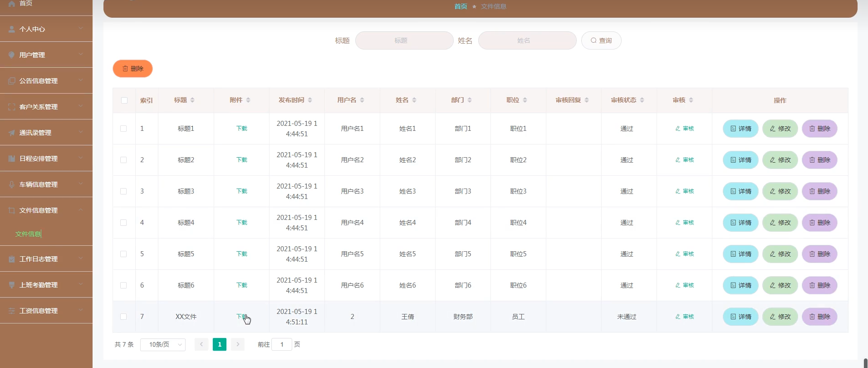Click the previous page arrow
The width and height of the screenshot is (868, 368).
click(201, 344)
